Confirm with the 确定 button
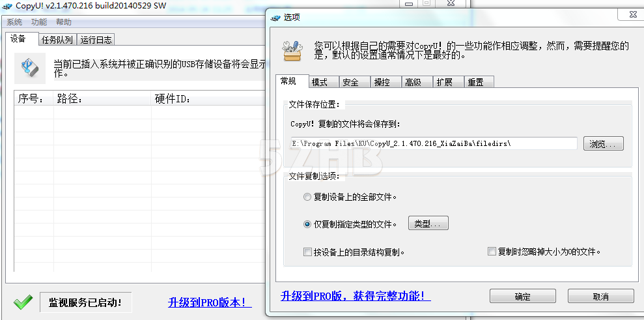Screen dimensions: 644x320 point(522,297)
